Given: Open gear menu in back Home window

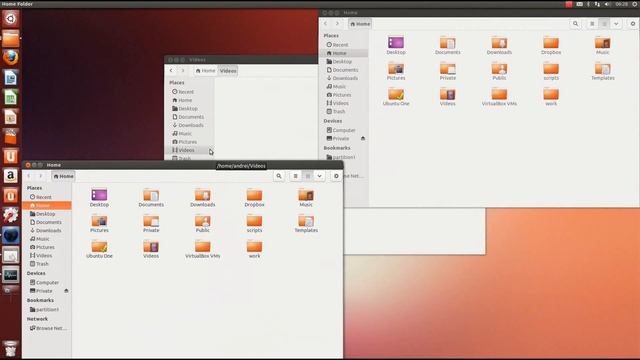Looking at the screenshot, I should point(633,24).
